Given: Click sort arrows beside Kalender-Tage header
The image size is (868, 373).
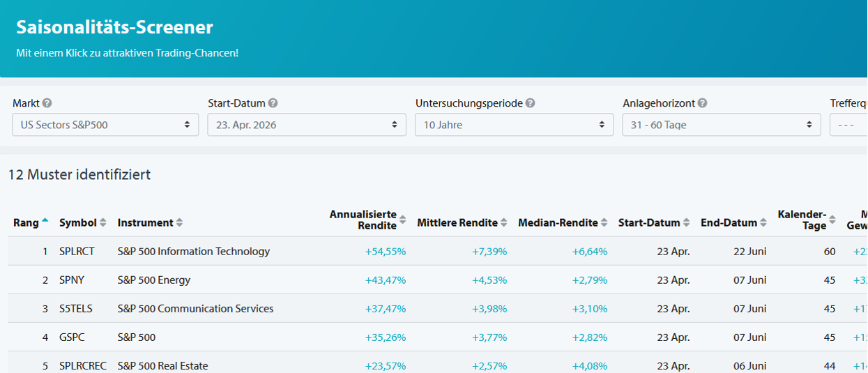Looking at the screenshot, I should [832, 221].
